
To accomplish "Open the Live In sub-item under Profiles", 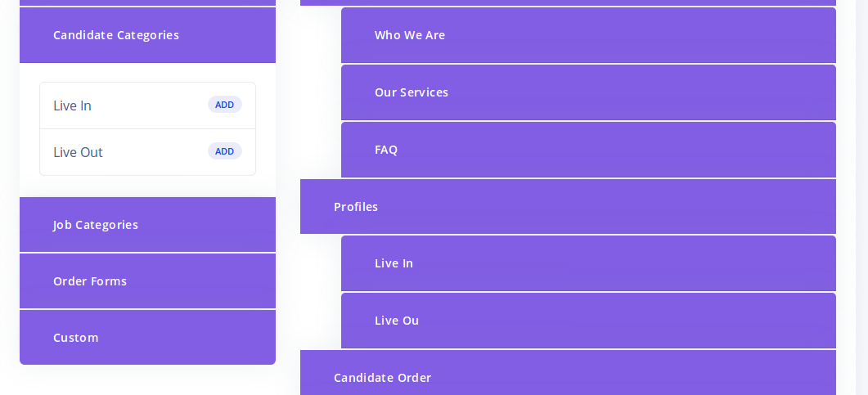I will (x=588, y=263).
